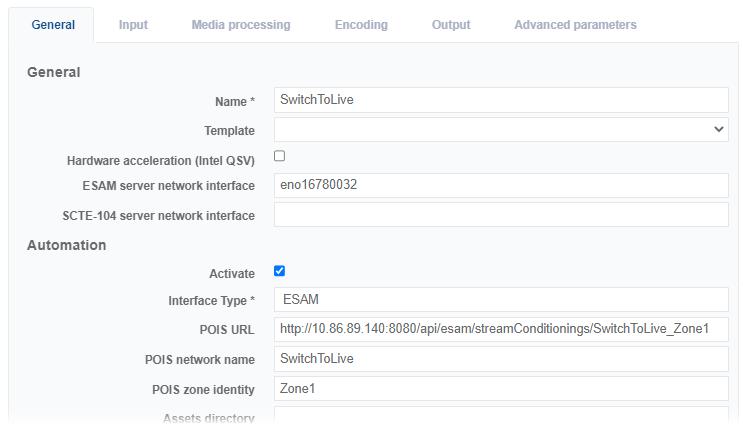The height and width of the screenshot is (424, 743).
Task: Open the Interface Type ESAM selector
Action: click(x=500, y=300)
